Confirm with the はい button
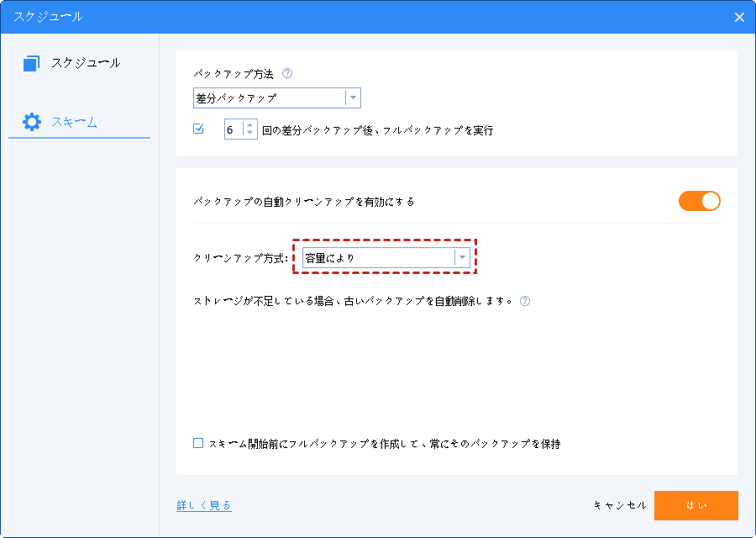This screenshot has width=756, height=538. pyautogui.click(x=696, y=505)
